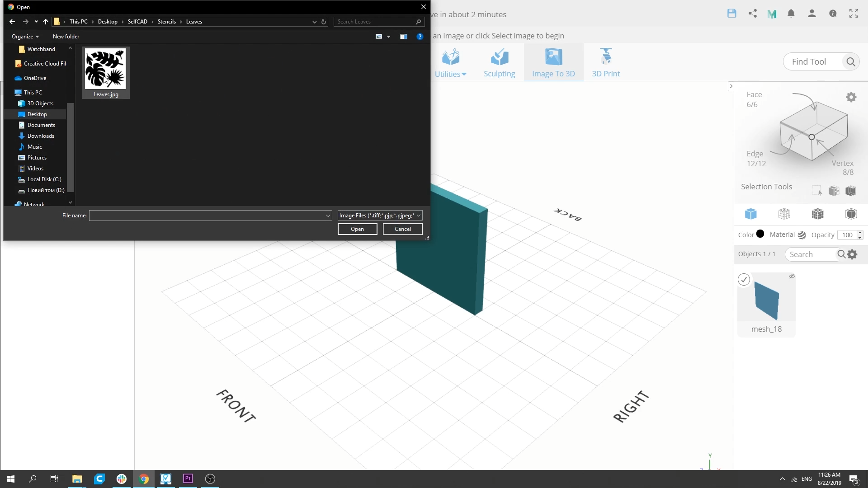This screenshot has width=868, height=488.
Task: Check the mesh_18 object selection checkbox
Action: [744, 279]
